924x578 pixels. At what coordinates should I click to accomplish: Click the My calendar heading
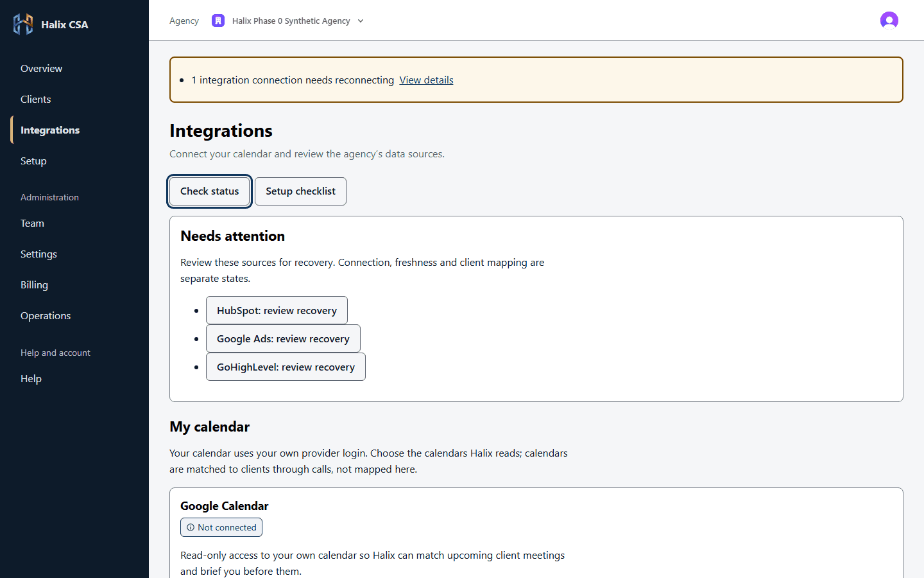209,426
